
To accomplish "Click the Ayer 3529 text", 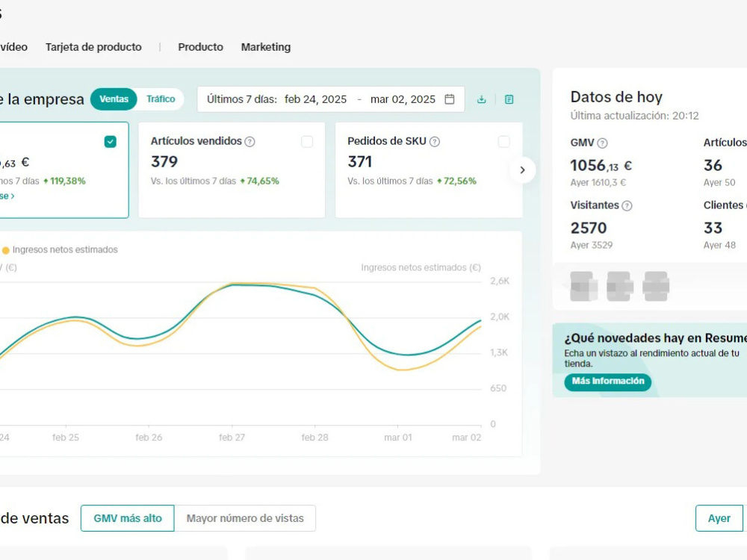I will pos(592,245).
